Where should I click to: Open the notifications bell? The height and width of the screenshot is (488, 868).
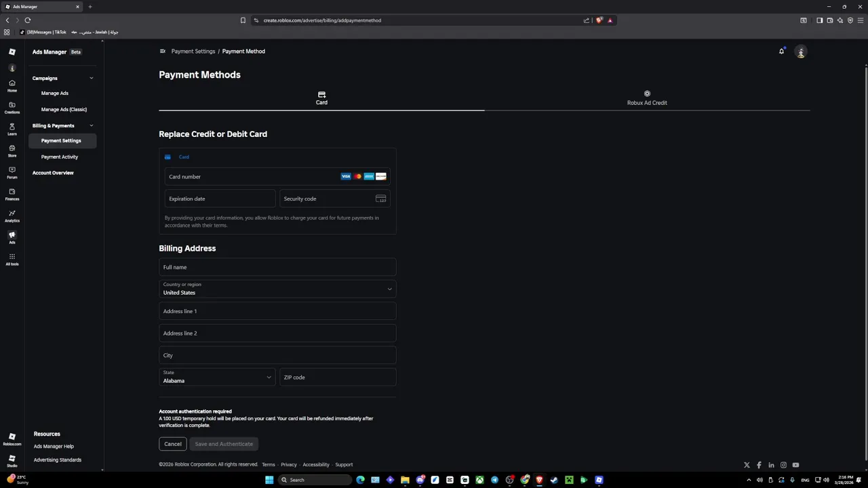pyautogui.click(x=781, y=52)
